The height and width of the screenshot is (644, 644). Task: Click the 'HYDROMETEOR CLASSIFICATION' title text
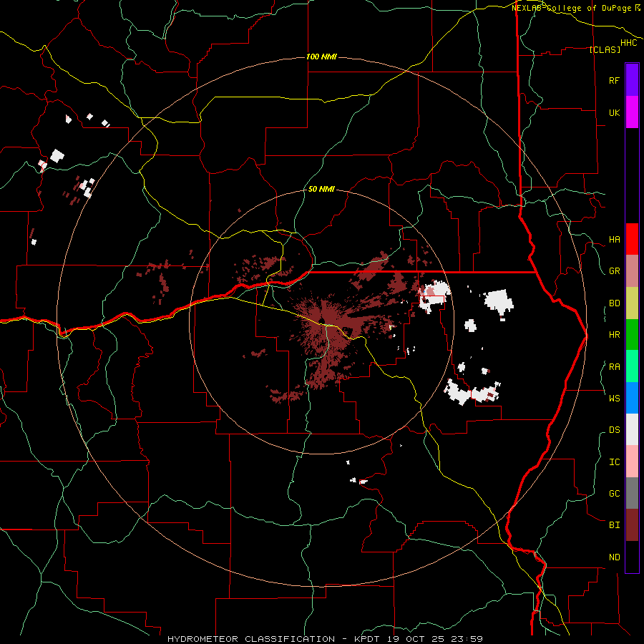251,639
